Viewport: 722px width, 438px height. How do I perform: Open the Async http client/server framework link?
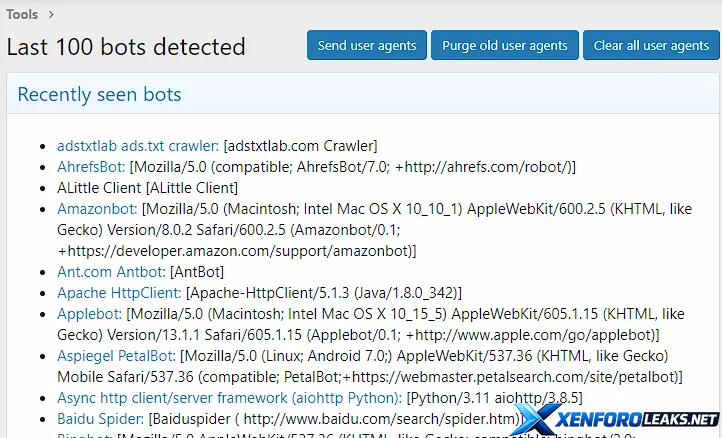pos(229,398)
